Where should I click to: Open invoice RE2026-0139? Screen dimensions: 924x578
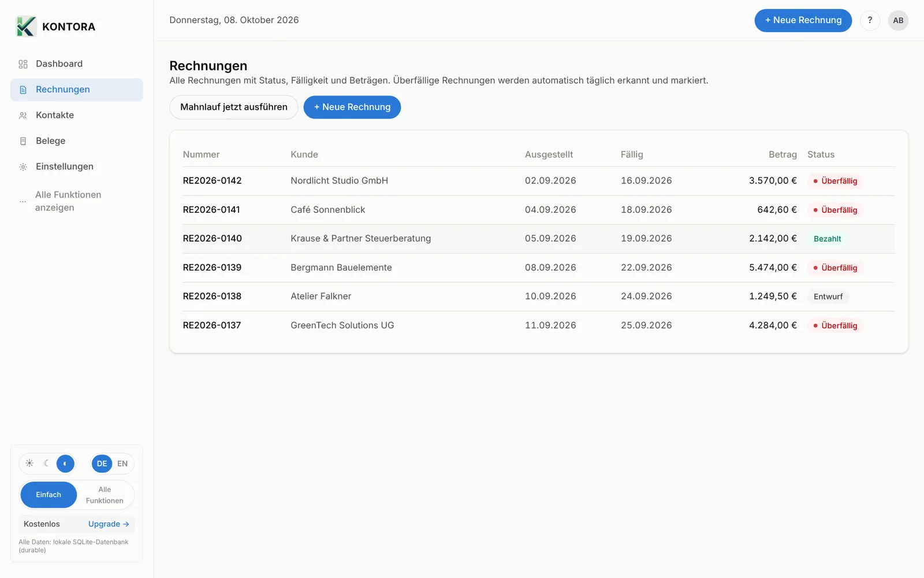coord(212,268)
